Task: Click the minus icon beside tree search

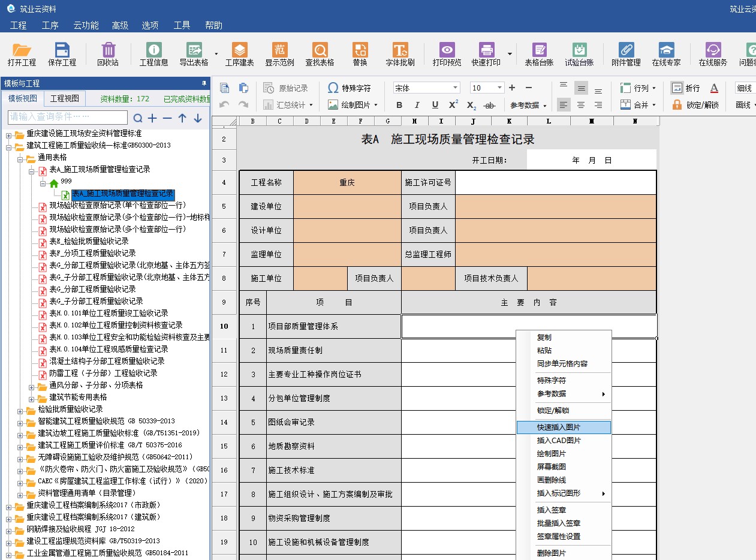Action: pos(167,118)
